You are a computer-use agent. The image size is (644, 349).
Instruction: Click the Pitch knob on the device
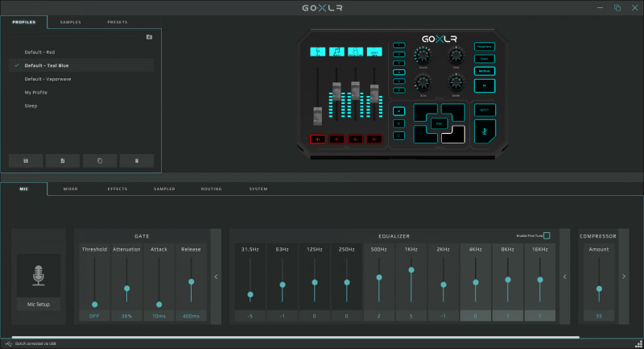[456, 55]
